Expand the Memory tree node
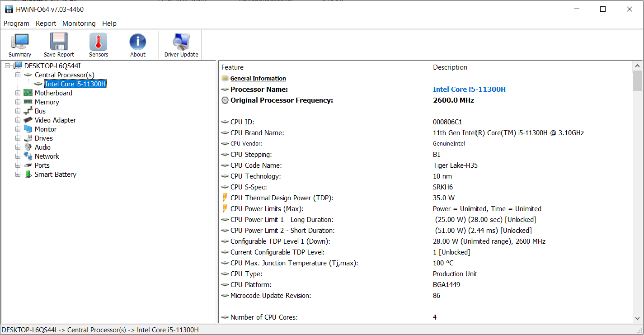Viewport: 644px width, 335px height. point(18,102)
